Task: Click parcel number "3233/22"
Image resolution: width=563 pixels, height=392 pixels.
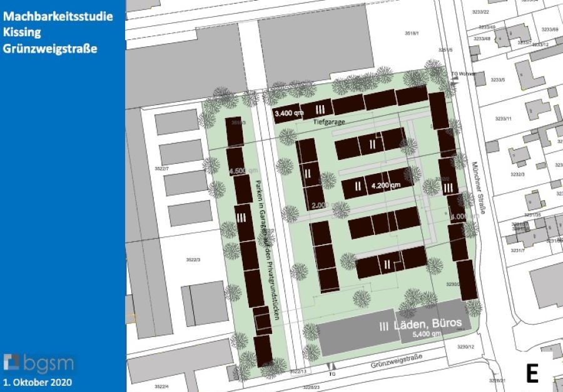Action: (x=480, y=12)
